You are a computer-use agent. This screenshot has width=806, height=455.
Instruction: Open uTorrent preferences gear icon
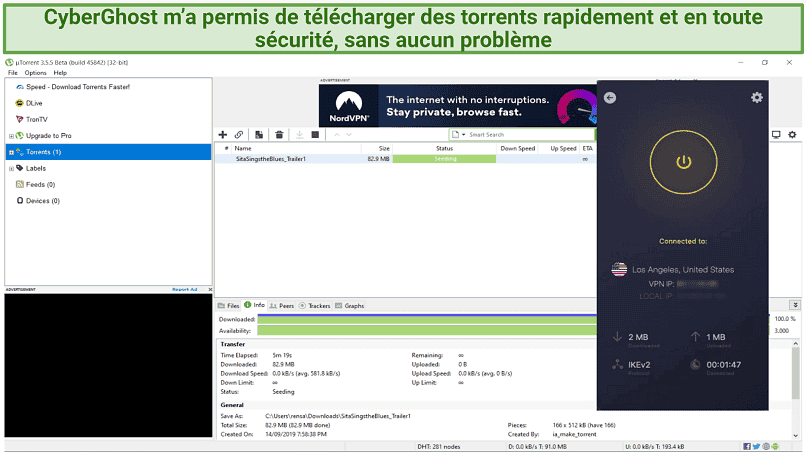pos(792,135)
